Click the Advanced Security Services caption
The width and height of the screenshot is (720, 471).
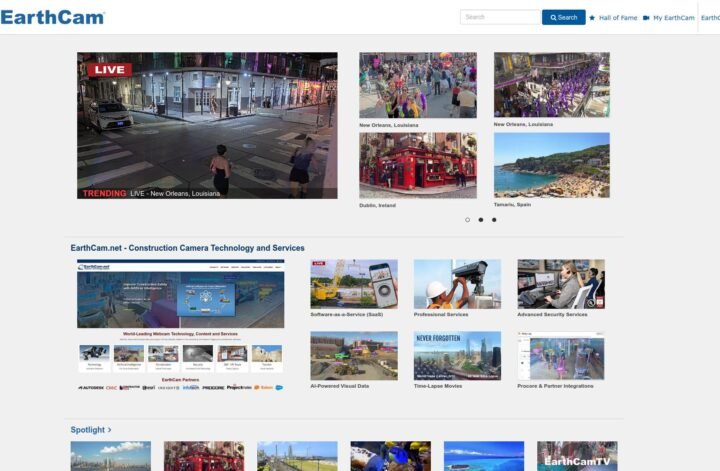pyautogui.click(x=552, y=314)
